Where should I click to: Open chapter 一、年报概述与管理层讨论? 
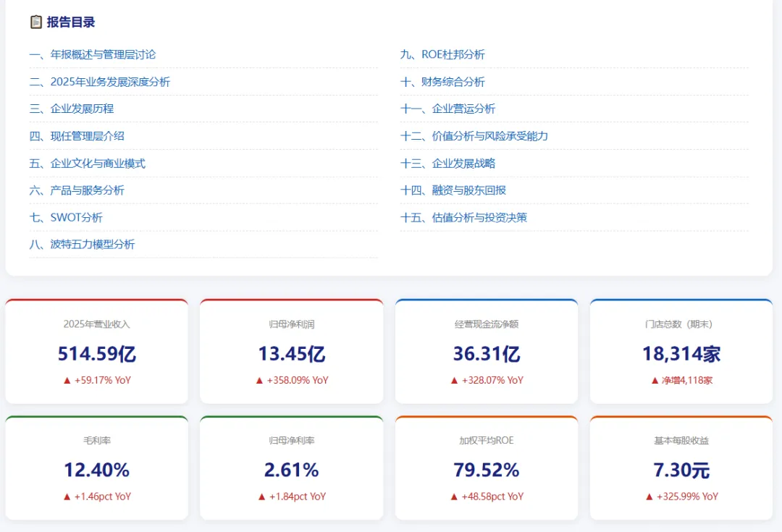coord(93,55)
